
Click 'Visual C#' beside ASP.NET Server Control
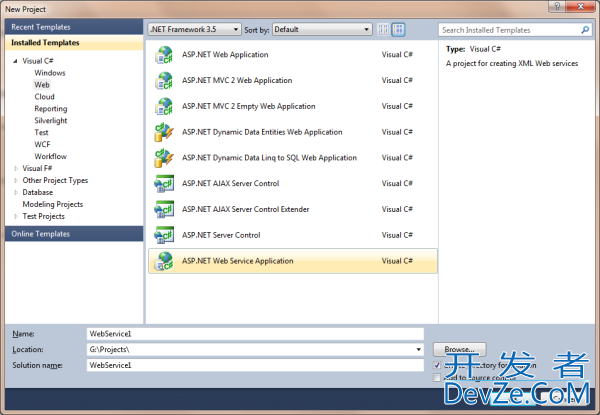(x=397, y=235)
